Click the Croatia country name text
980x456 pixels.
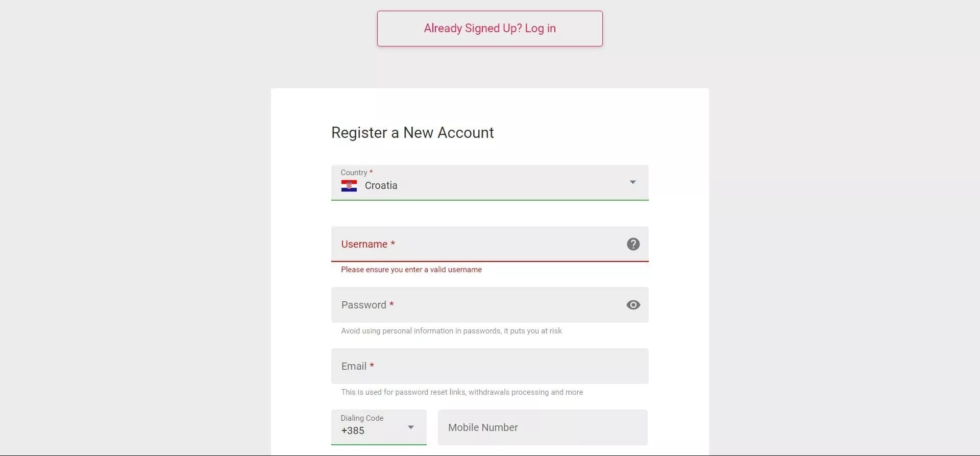pos(381,186)
